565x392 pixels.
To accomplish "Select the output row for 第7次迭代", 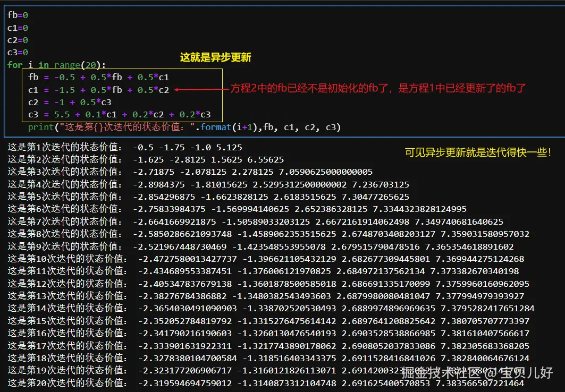I will click(x=255, y=221).
